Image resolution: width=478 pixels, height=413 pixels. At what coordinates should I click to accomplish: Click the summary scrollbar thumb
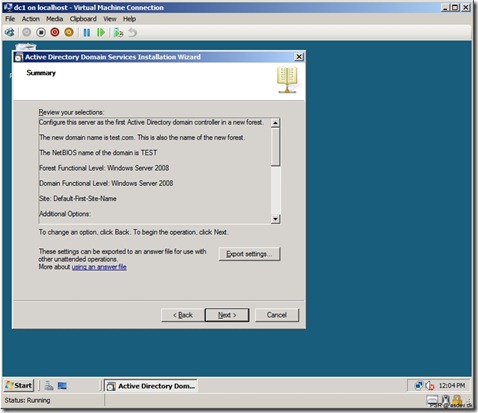(x=275, y=147)
